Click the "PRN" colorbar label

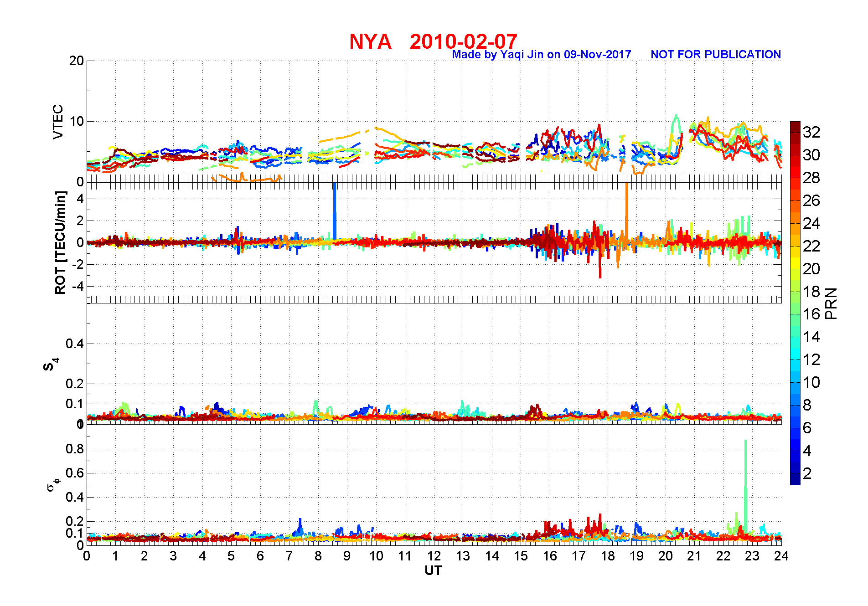[x=831, y=303]
